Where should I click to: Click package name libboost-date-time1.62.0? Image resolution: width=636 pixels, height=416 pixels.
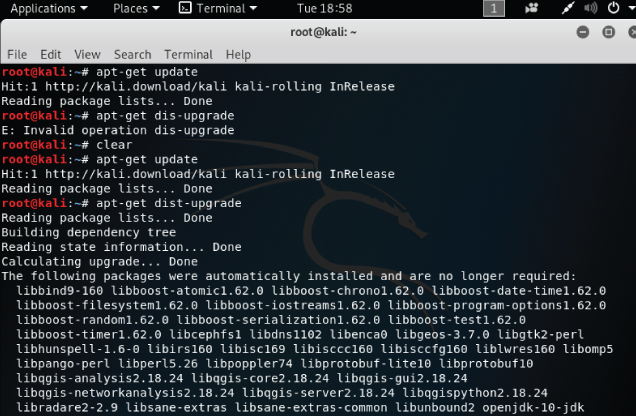(519, 291)
